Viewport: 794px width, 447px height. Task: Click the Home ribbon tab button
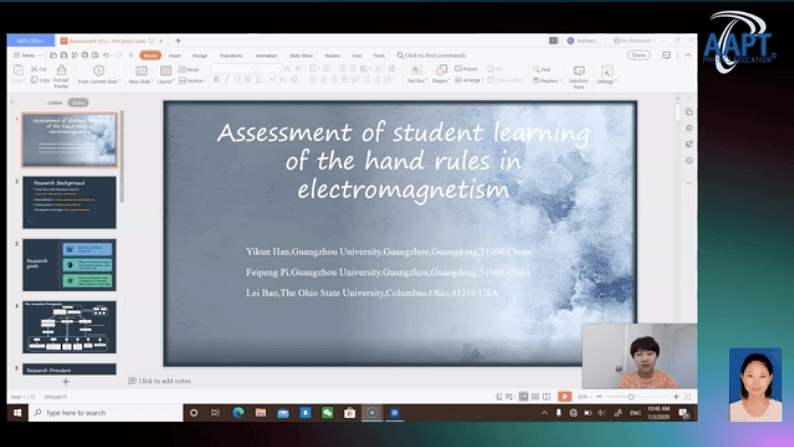(x=150, y=55)
